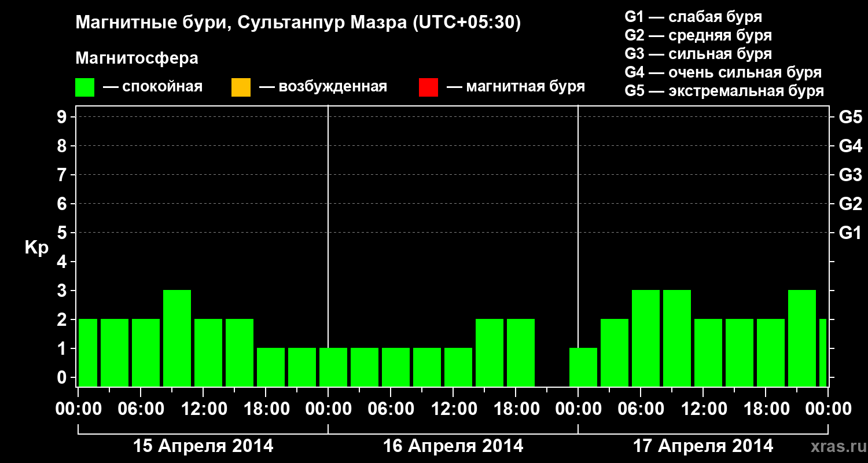The height and width of the screenshot is (463, 868).
Task: Click the 'G4 — очень сильная буря' legend line
Action: (x=723, y=72)
